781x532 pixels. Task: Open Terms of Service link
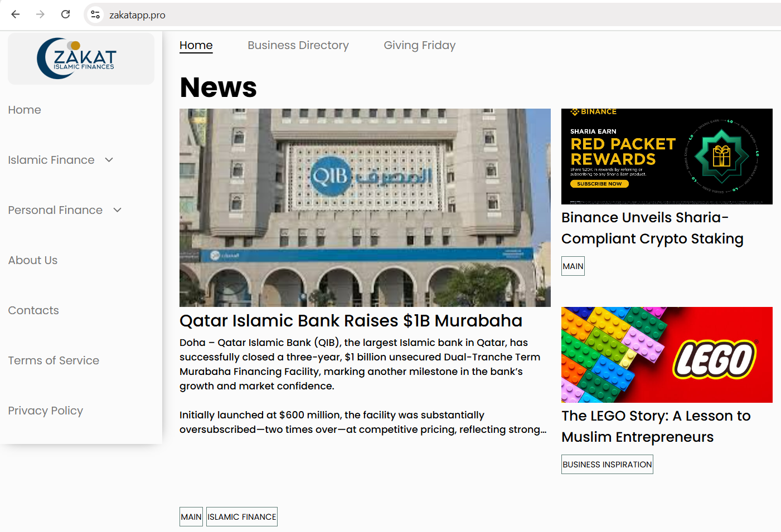[54, 360]
